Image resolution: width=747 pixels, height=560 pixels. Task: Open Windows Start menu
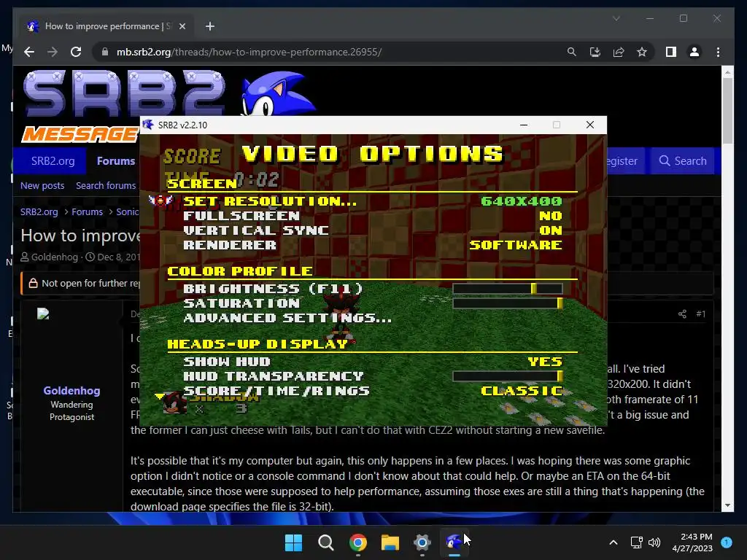293,542
